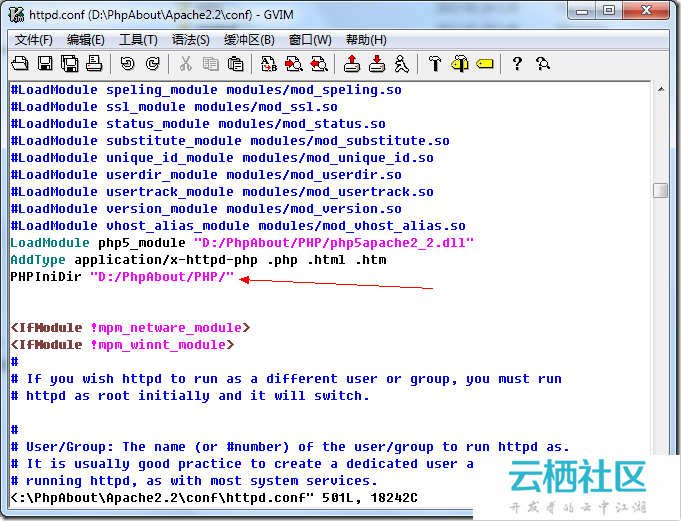This screenshot has width=681, height=521.
Task: Click the Find Next icon
Action: click(x=294, y=64)
